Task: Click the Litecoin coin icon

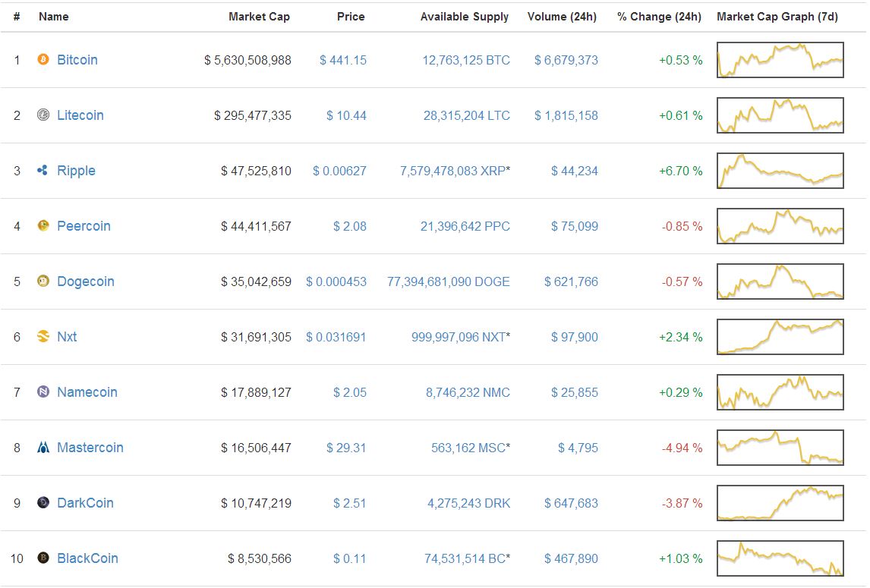Action: tap(43, 115)
